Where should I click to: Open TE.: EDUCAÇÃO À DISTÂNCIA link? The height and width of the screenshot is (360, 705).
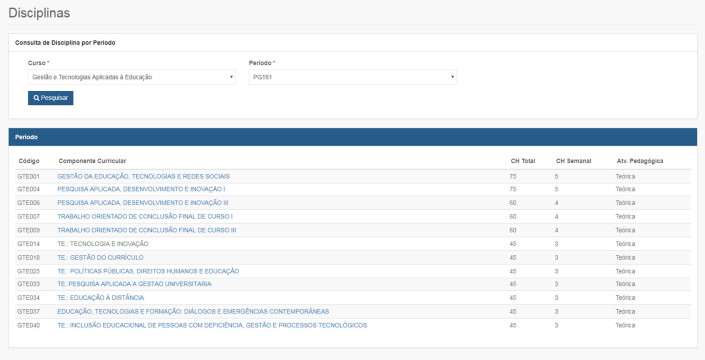pos(101,298)
